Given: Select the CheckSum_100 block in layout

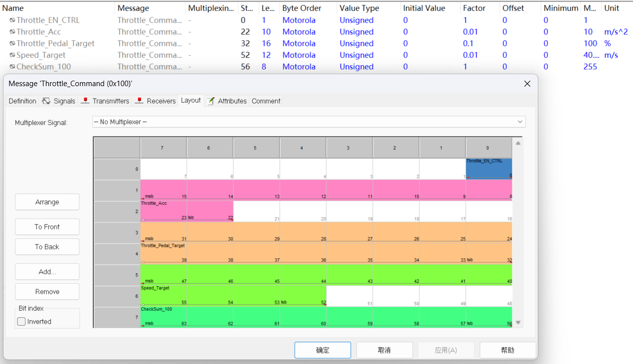Looking at the screenshot, I should pyautogui.click(x=326, y=317).
